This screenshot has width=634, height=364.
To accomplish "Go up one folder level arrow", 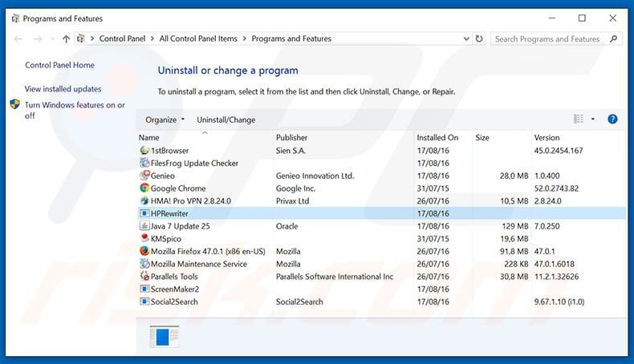I will (66, 38).
